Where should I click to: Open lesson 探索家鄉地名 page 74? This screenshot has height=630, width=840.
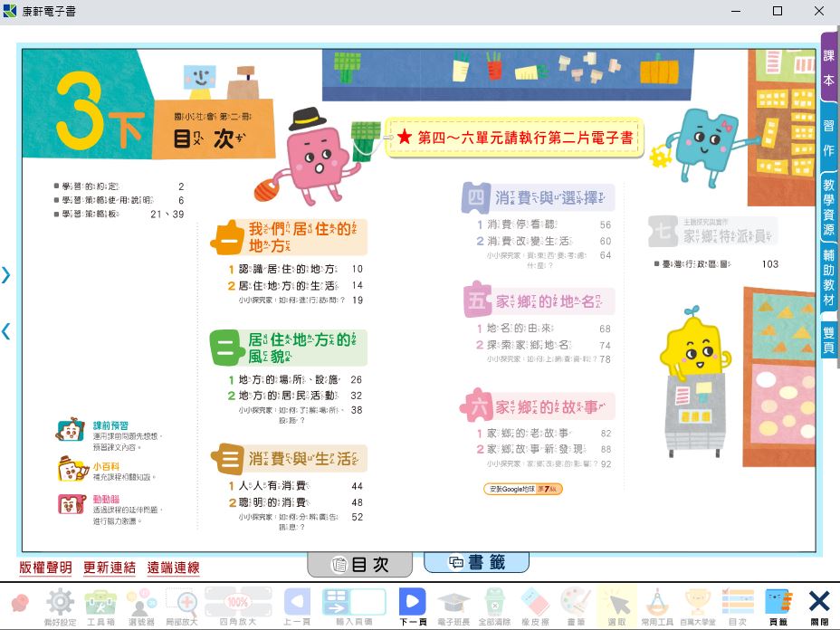click(544, 345)
